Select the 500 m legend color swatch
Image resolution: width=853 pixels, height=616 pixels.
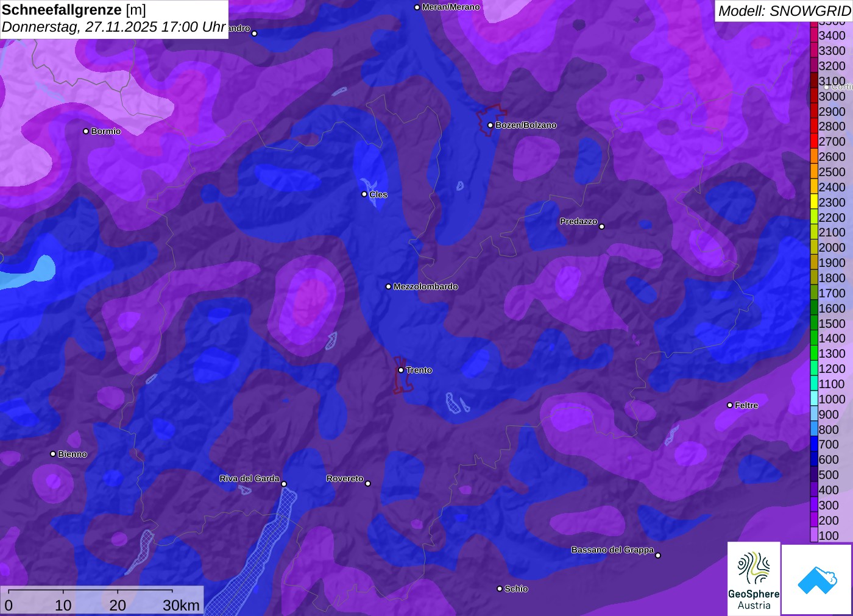tap(813, 475)
